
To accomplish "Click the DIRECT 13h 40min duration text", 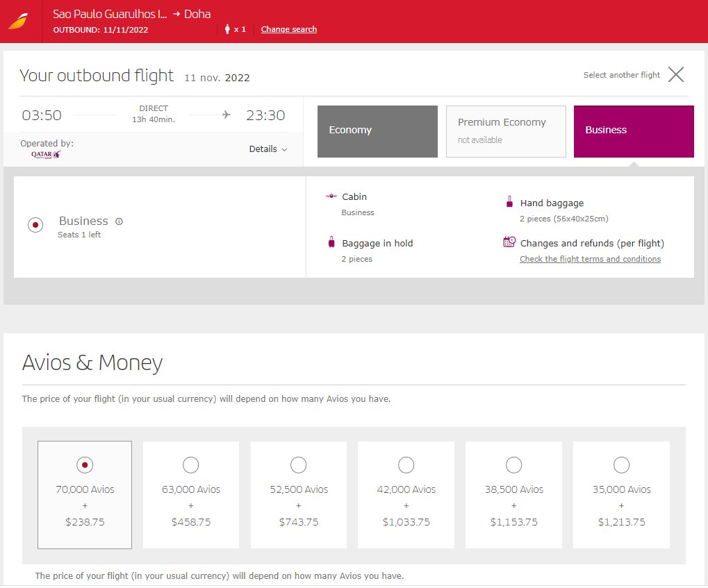I will (x=154, y=114).
